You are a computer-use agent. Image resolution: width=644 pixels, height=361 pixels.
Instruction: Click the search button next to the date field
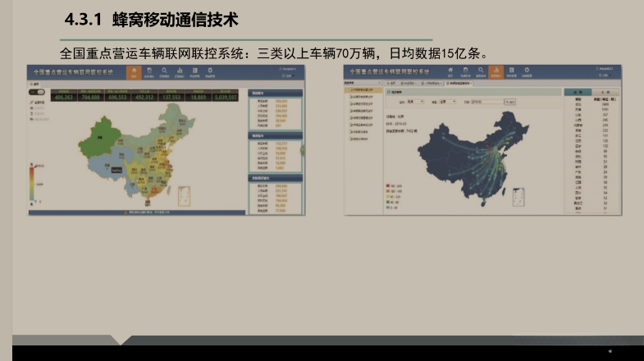(509, 102)
